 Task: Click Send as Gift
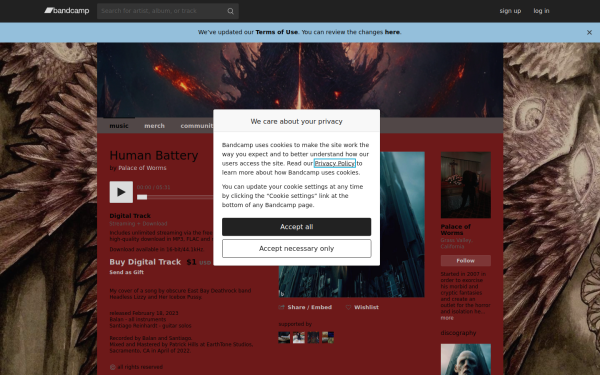tap(127, 272)
